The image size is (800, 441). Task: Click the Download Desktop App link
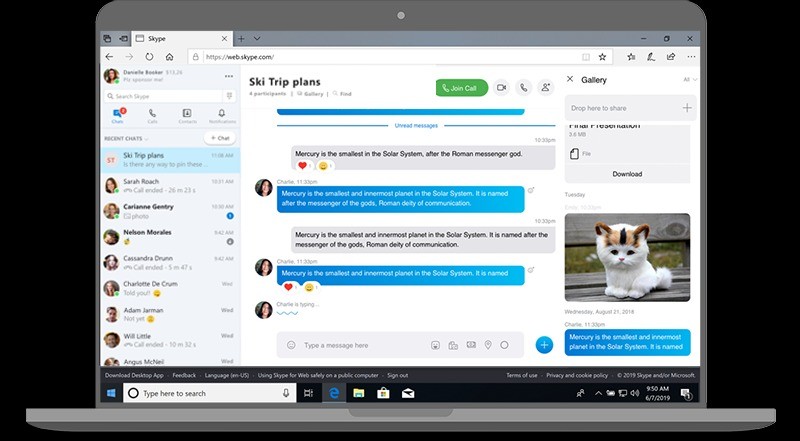(x=134, y=375)
